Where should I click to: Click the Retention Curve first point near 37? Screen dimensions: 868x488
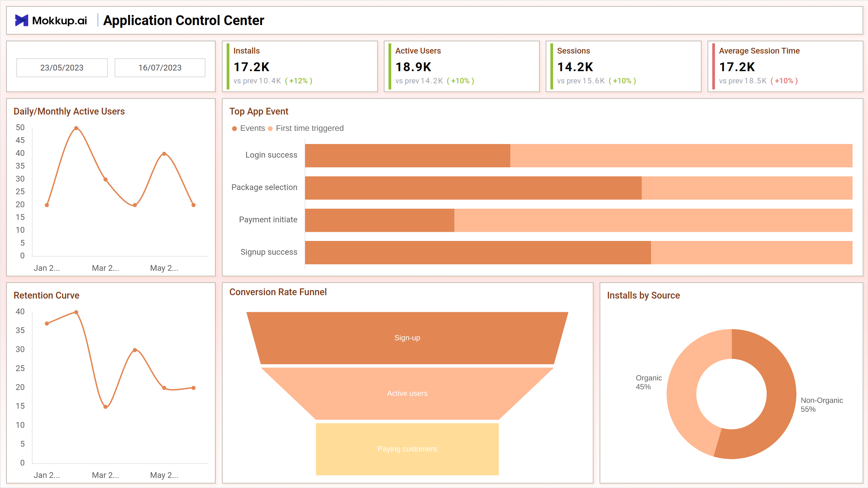point(47,324)
